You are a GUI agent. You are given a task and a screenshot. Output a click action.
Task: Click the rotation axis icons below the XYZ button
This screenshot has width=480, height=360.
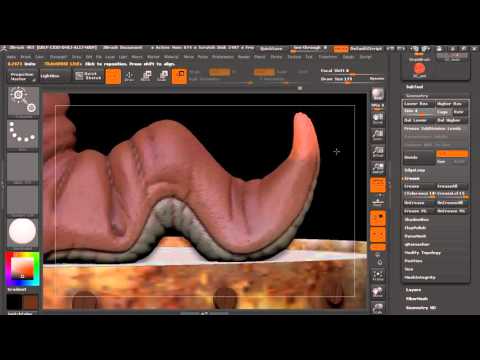378,260
